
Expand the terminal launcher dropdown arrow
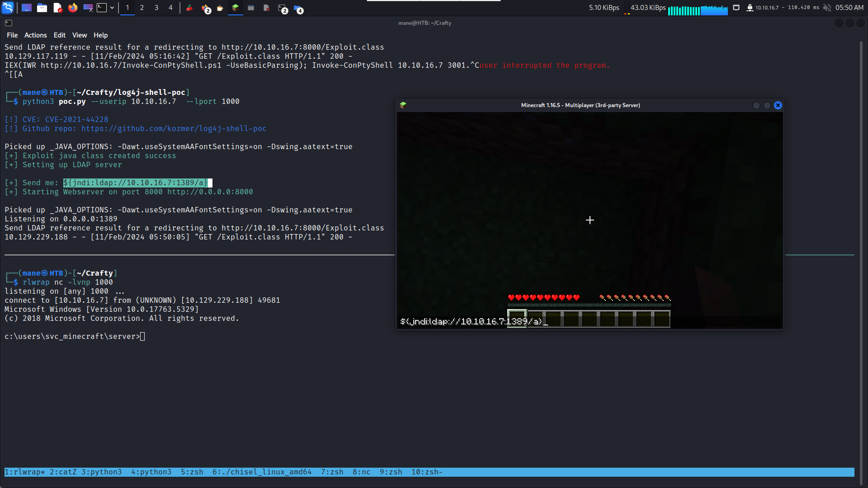click(x=112, y=8)
